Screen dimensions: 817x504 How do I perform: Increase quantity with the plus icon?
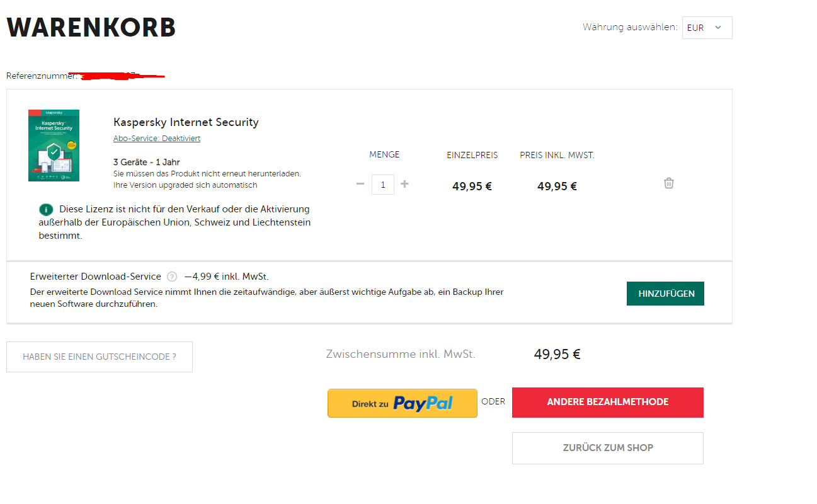pyautogui.click(x=404, y=184)
